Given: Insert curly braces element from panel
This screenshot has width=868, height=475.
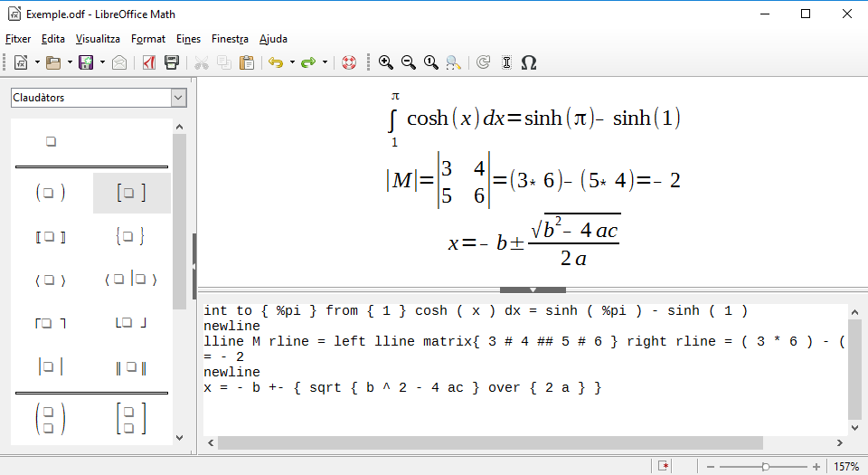Looking at the screenshot, I should 131,237.
